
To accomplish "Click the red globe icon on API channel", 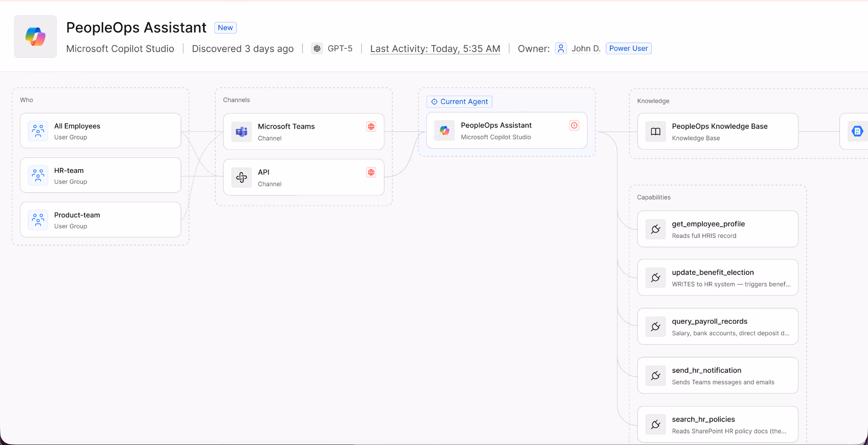I will click(371, 172).
